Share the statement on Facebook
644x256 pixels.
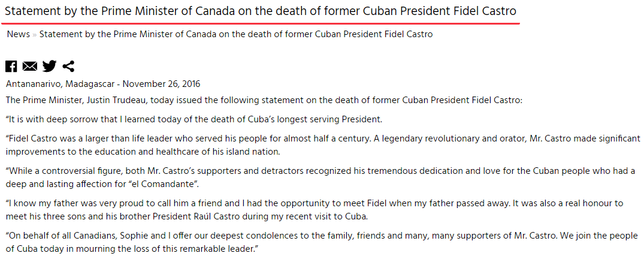(x=11, y=67)
